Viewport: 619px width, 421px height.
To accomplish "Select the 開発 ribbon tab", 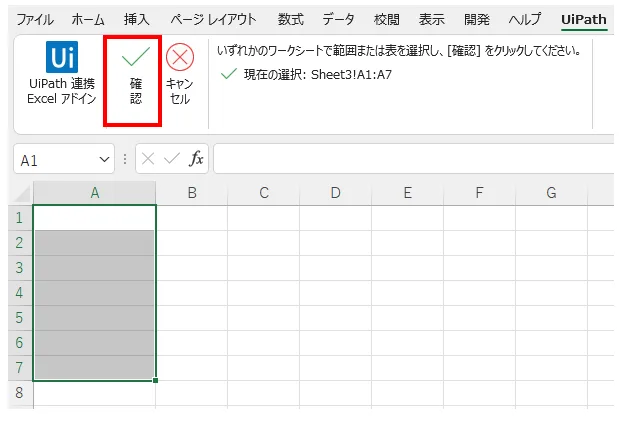I will 479,19.
